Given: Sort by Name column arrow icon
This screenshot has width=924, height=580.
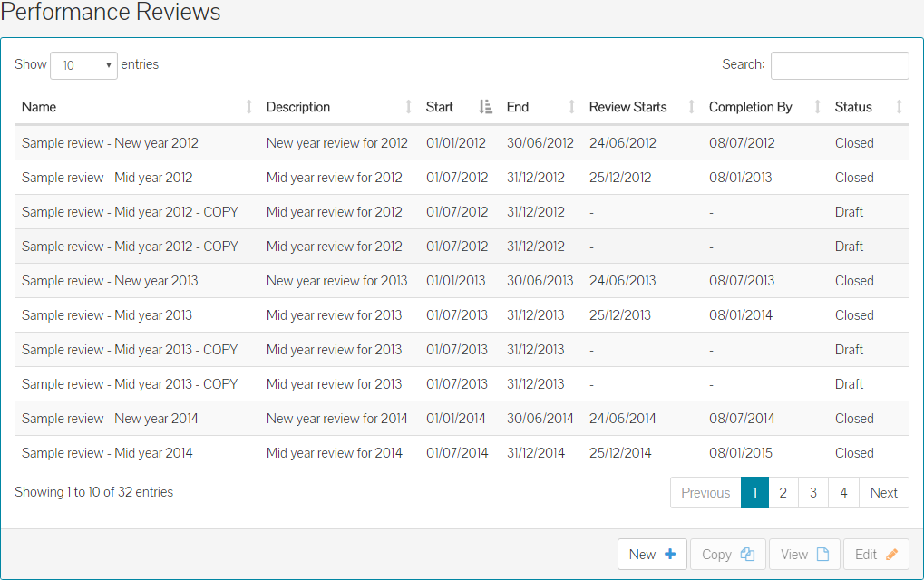Looking at the screenshot, I should pos(248,107).
